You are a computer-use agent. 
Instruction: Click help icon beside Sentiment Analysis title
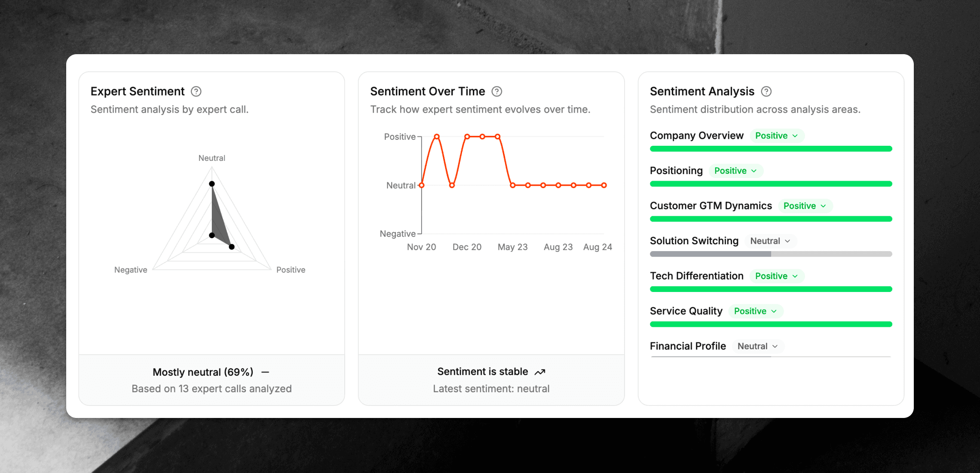click(x=766, y=92)
